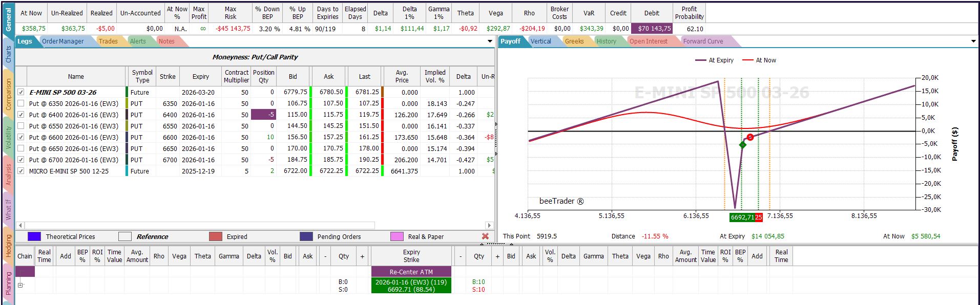Click the Expired red swatch
This screenshot has height=305, width=980.
pos(216,236)
